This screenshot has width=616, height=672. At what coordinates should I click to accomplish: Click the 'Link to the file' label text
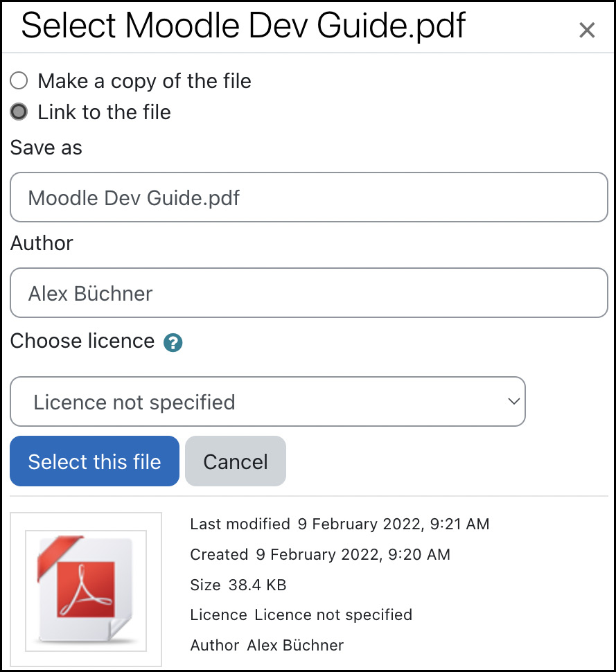pyautogui.click(x=104, y=112)
